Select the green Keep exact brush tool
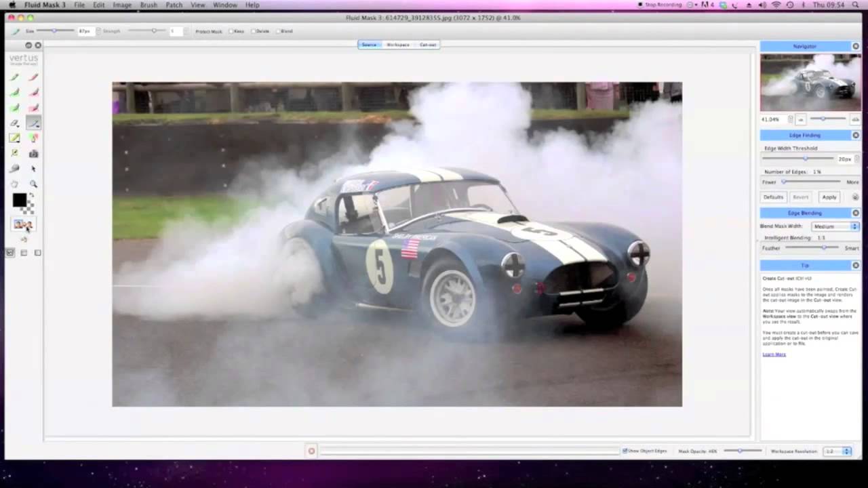Image resolution: width=868 pixels, height=488 pixels. pyautogui.click(x=14, y=77)
